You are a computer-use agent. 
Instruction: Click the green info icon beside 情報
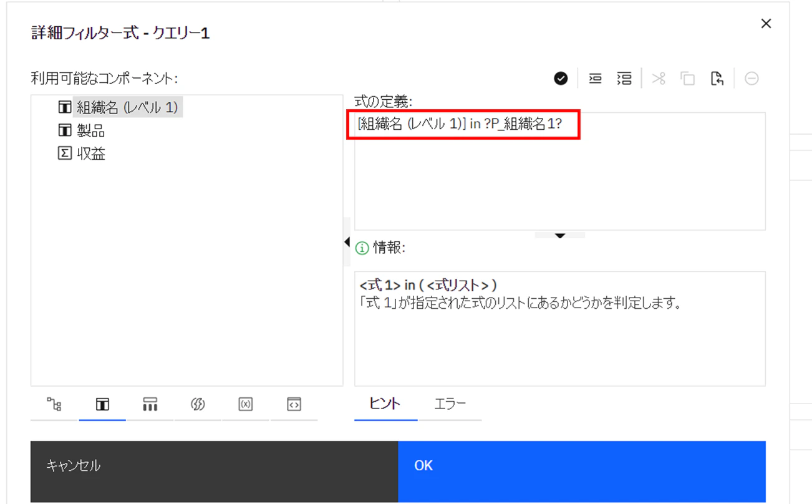(362, 248)
